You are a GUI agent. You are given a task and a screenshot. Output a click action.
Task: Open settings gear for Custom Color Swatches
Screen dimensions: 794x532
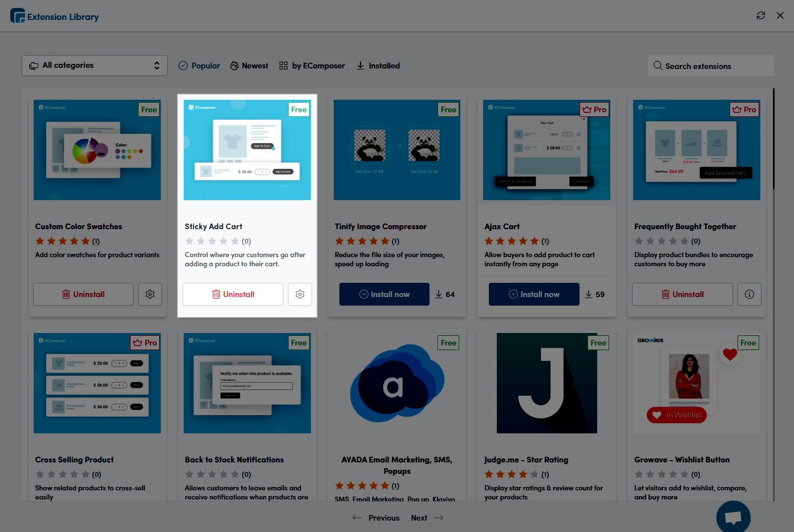[150, 294]
